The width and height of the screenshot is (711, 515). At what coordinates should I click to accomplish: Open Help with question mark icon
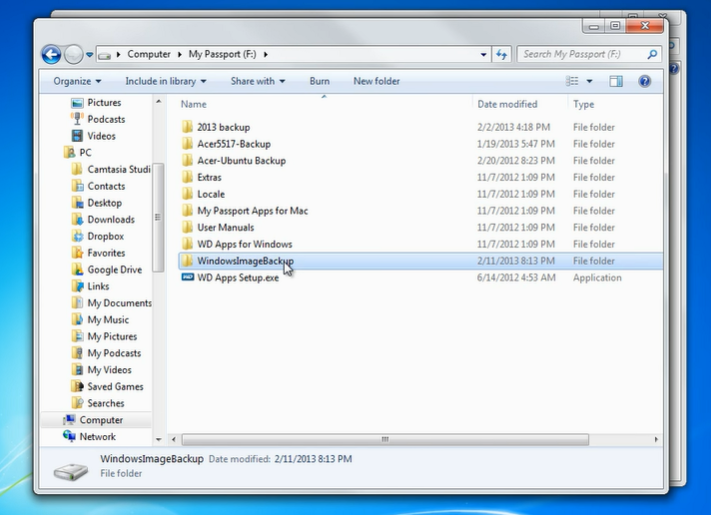(644, 81)
